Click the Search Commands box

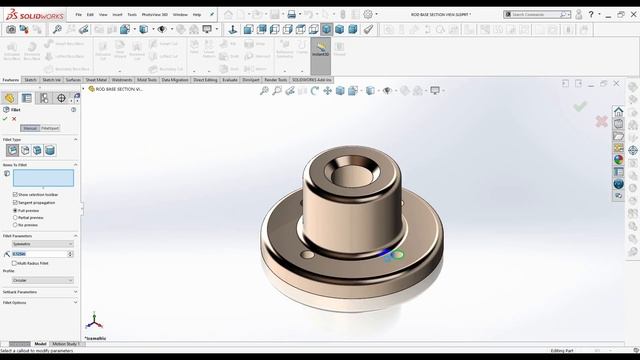click(x=537, y=14)
